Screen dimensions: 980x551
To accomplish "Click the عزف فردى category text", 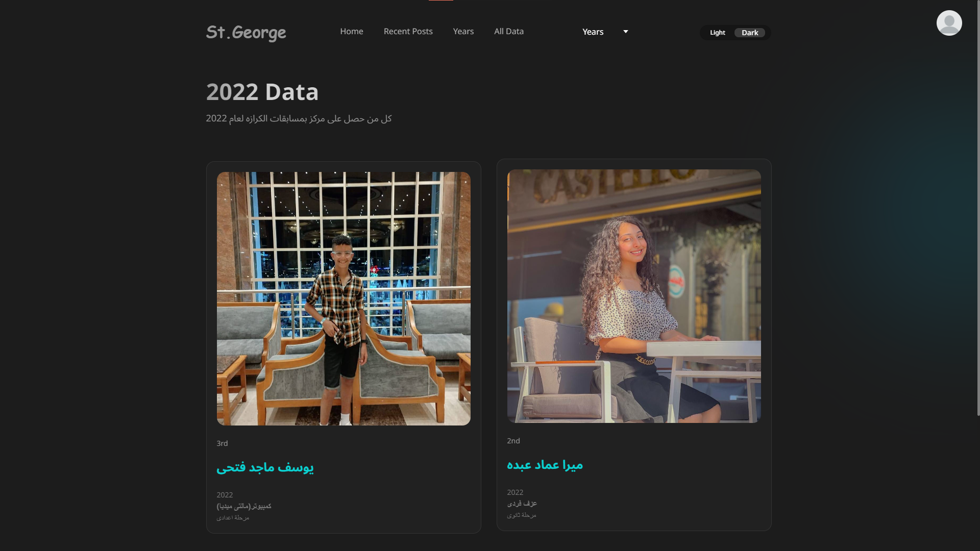I will (x=522, y=504).
